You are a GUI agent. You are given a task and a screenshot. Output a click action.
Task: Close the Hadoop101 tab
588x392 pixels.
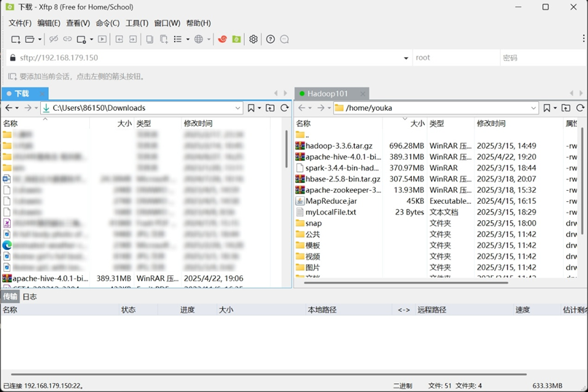click(362, 94)
